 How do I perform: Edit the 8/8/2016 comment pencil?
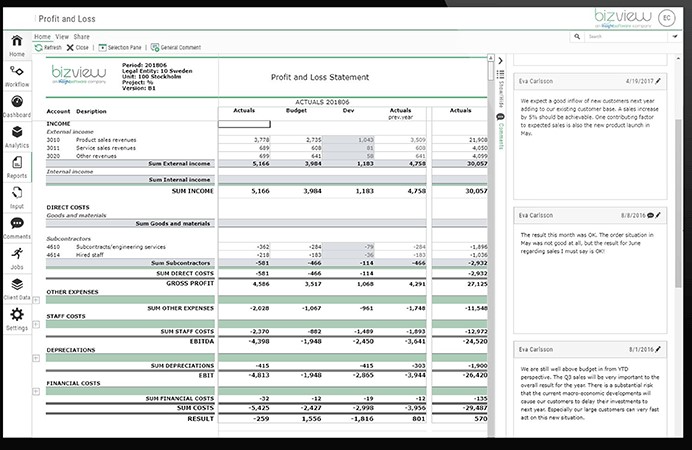658,215
